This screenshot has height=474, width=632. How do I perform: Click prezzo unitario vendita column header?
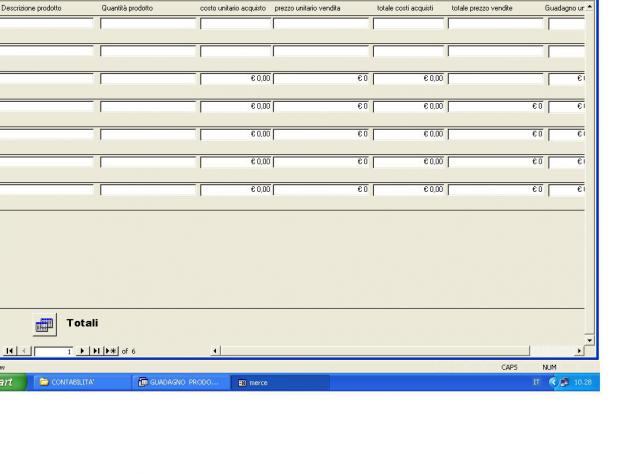pyautogui.click(x=307, y=8)
